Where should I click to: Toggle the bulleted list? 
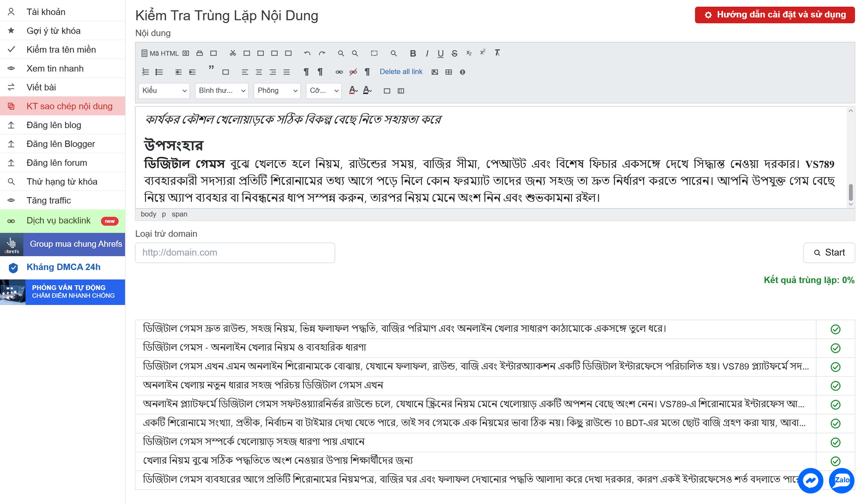159,72
